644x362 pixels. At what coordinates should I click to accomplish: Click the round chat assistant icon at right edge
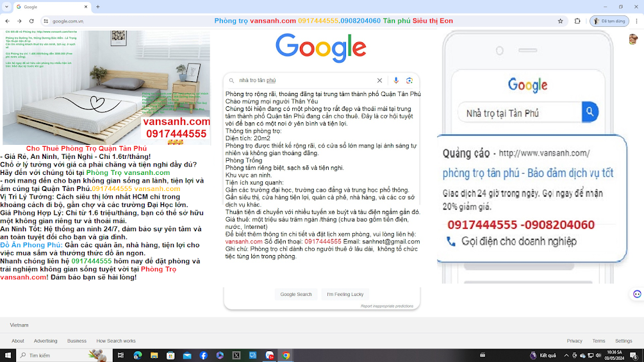coord(637,294)
